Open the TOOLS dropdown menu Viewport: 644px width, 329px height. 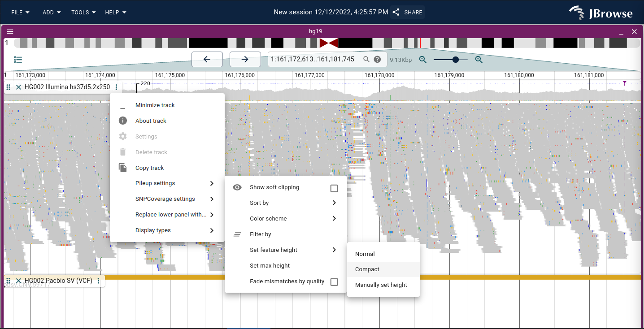coord(83,12)
